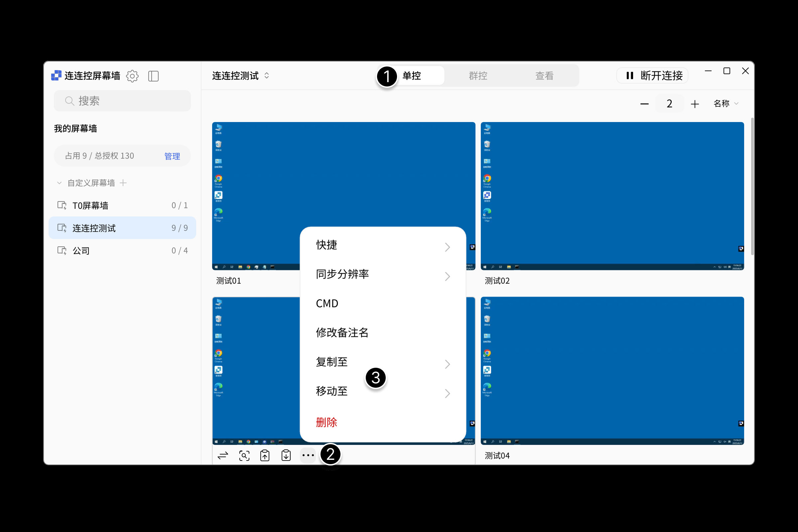Focus the 搜索 input field
798x532 pixels.
pos(122,101)
